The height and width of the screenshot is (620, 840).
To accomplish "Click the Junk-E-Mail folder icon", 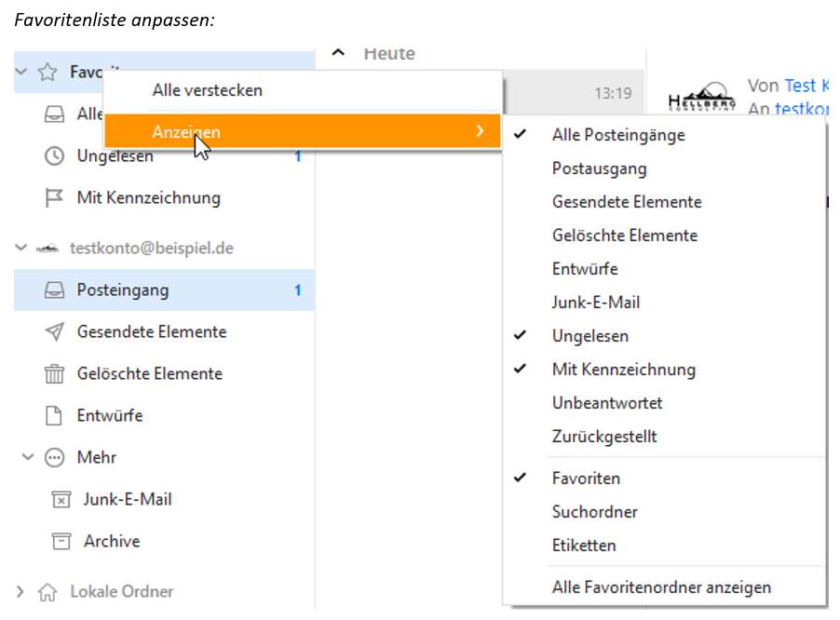I will point(61,500).
